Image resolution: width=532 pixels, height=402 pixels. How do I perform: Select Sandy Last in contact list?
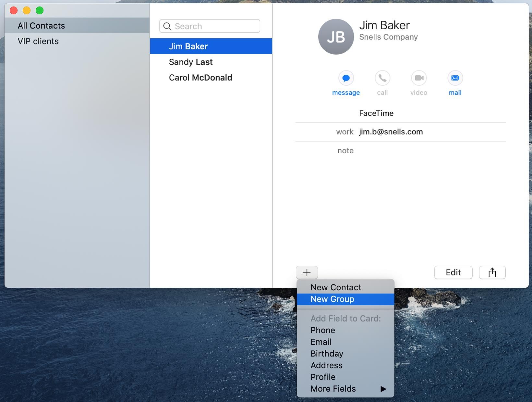(x=211, y=62)
